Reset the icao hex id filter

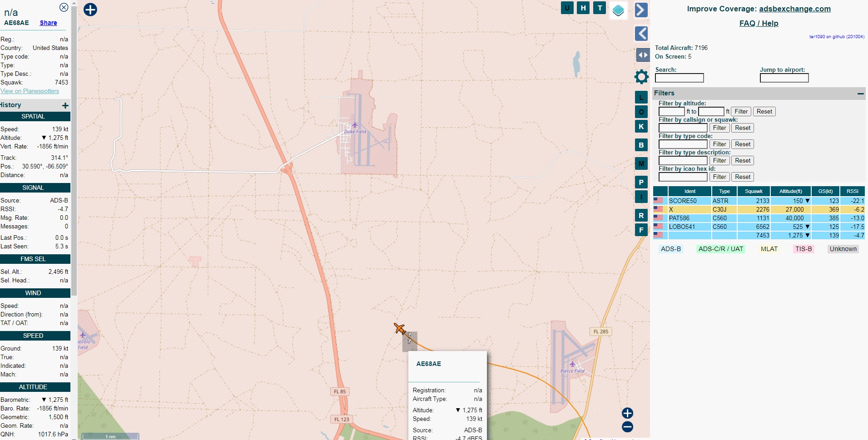[743, 177]
